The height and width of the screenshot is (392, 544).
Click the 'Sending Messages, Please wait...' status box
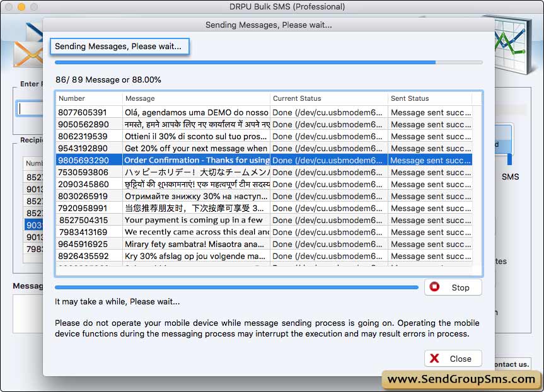[x=119, y=47]
